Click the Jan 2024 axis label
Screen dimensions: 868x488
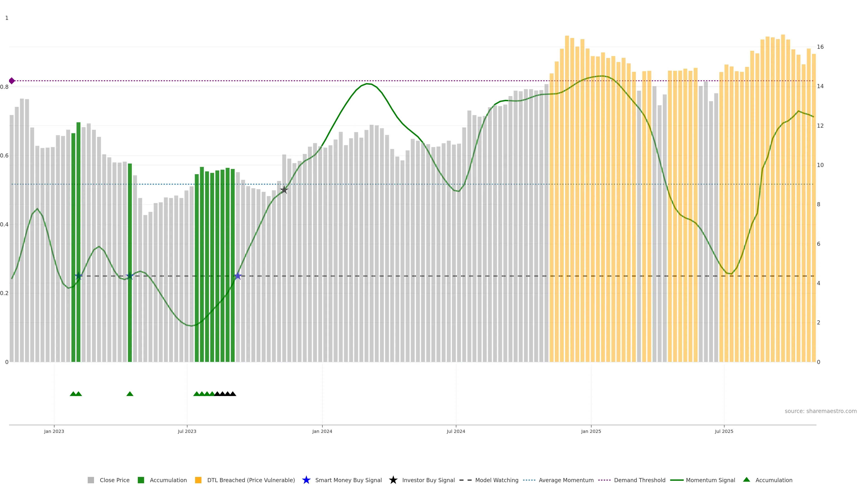[322, 431]
